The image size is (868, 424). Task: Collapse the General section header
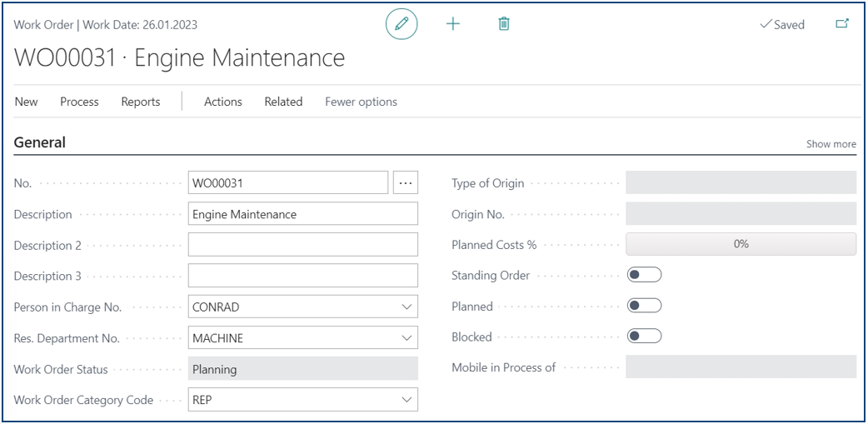tap(40, 142)
